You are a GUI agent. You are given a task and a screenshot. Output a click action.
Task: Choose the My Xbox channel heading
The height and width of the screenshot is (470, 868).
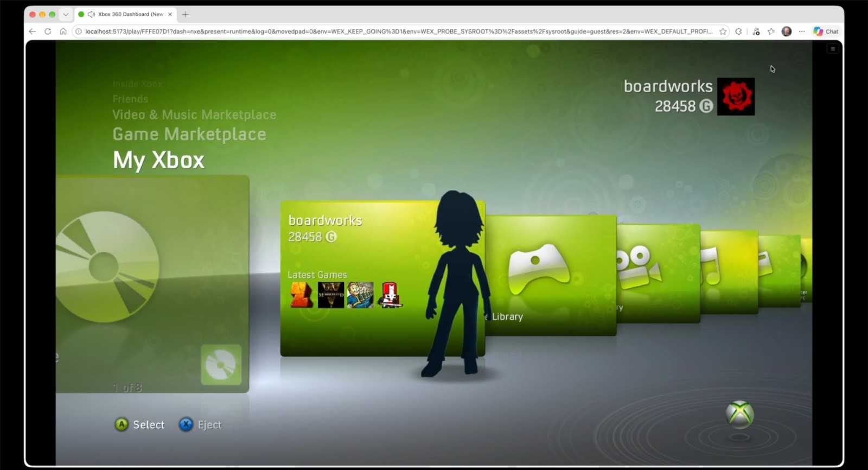pyautogui.click(x=158, y=160)
